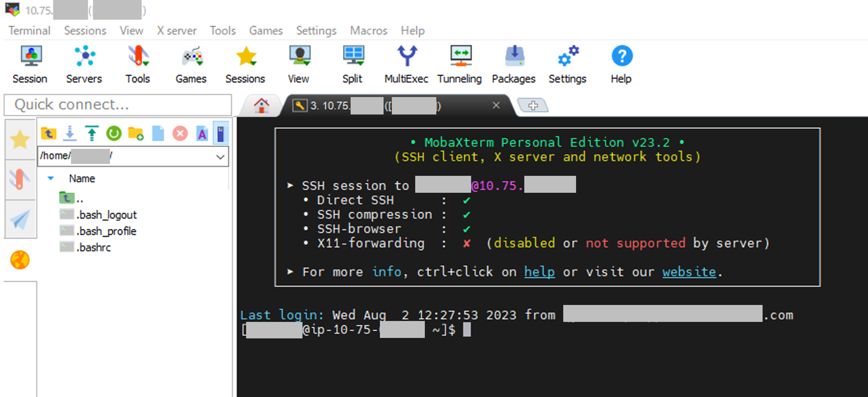Open the Sftp globe sidebar tab

[20, 260]
